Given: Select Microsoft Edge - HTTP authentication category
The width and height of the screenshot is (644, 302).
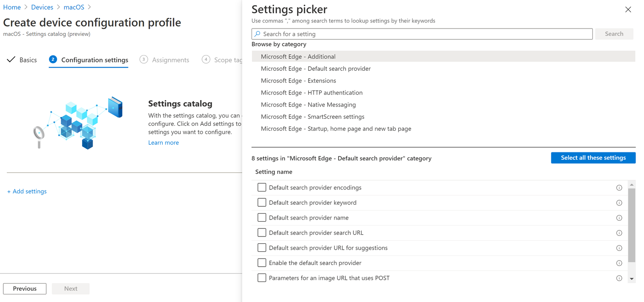Looking at the screenshot, I should point(443,92).
